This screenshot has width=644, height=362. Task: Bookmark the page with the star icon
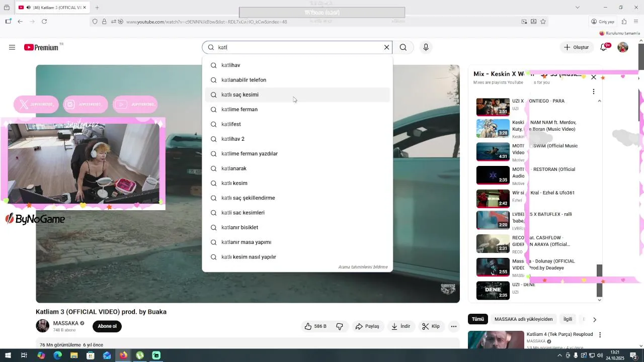tap(543, 22)
